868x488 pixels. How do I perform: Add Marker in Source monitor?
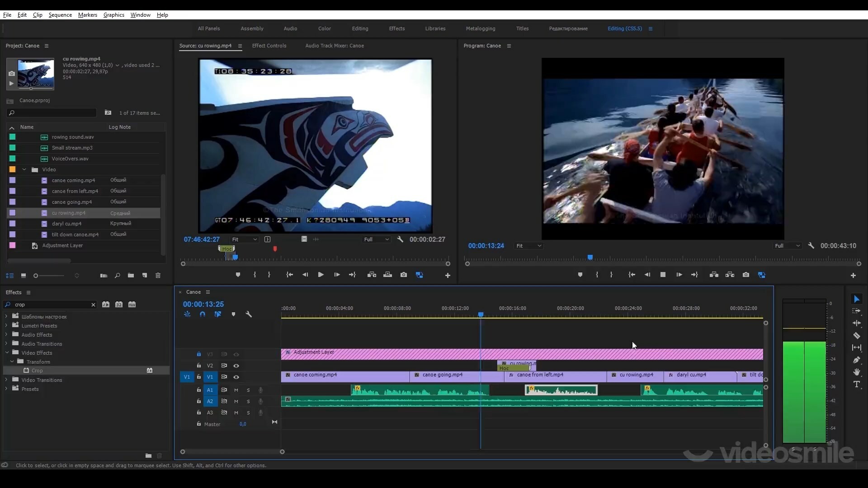click(x=238, y=275)
